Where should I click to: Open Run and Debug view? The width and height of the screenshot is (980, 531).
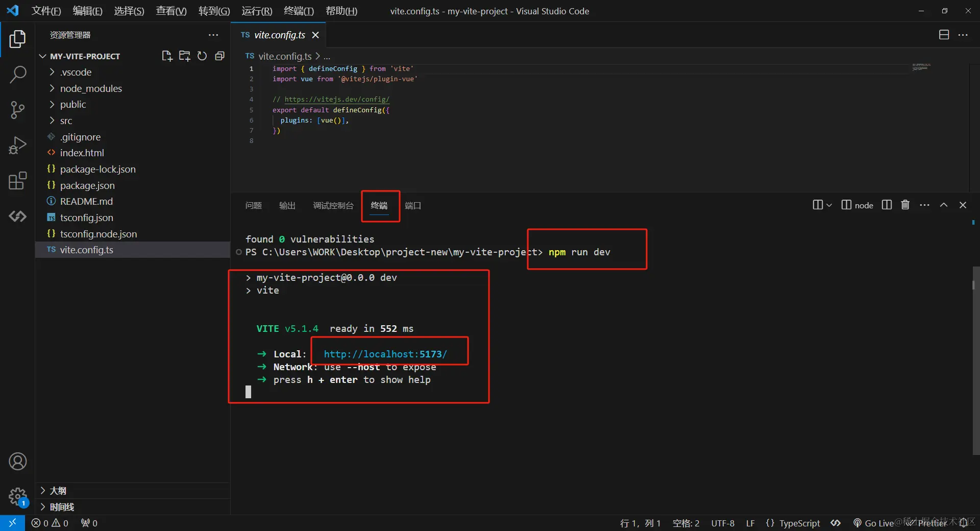pyautogui.click(x=17, y=146)
